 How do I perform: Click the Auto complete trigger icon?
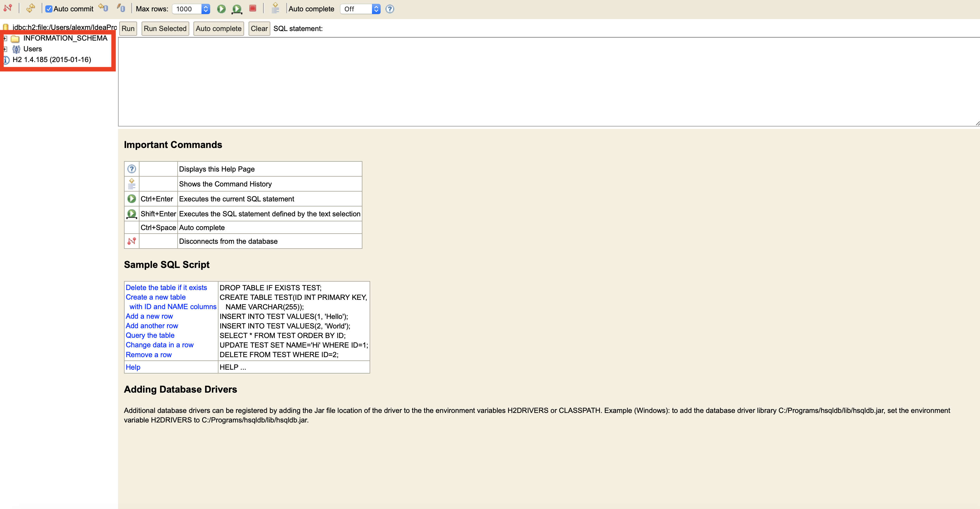pos(275,8)
